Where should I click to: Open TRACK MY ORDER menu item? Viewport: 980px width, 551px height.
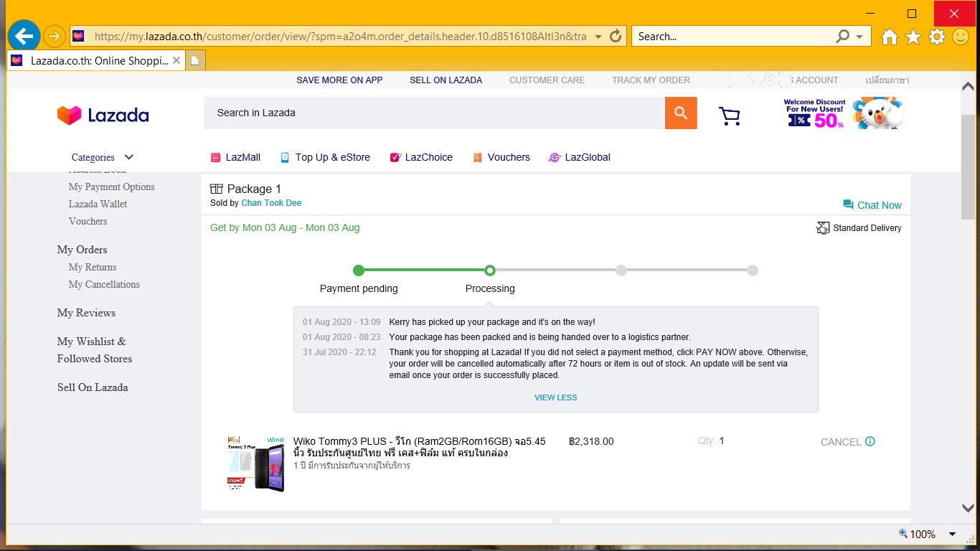[651, 80]
